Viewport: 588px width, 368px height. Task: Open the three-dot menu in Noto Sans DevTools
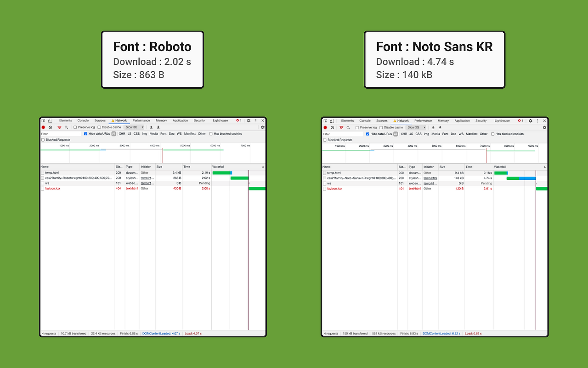pos(537,121)
